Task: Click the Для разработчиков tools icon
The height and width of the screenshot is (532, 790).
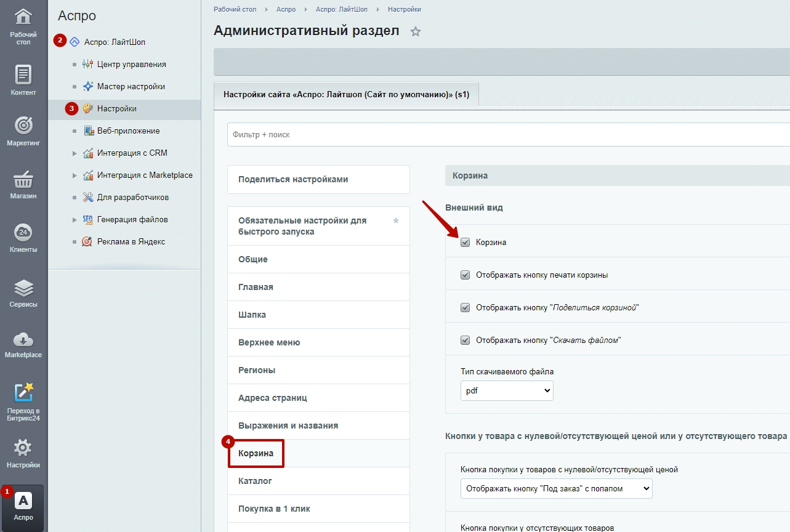Action: [x=87, y=197]
